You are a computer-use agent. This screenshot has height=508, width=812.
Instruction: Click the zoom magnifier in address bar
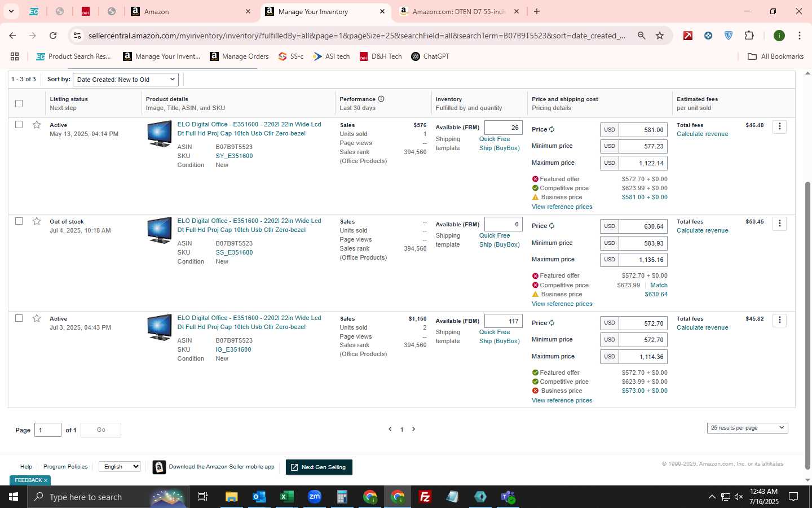pyautogui.click(x=641, y=36)
